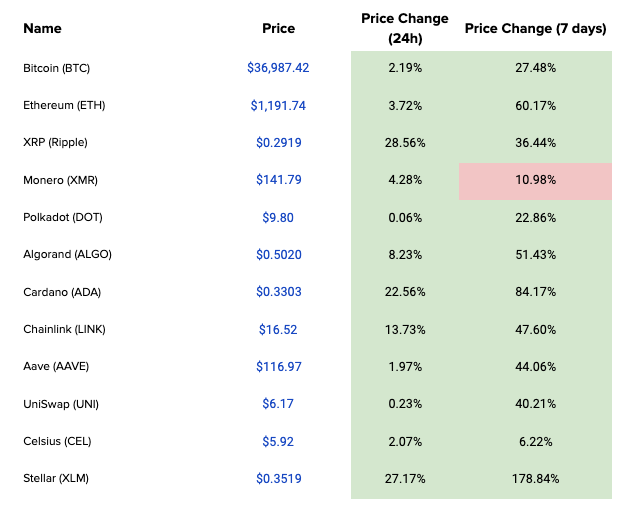Click the XRP price $0.2919
Screen dimensions: 631x531
[x=278, y=143]
